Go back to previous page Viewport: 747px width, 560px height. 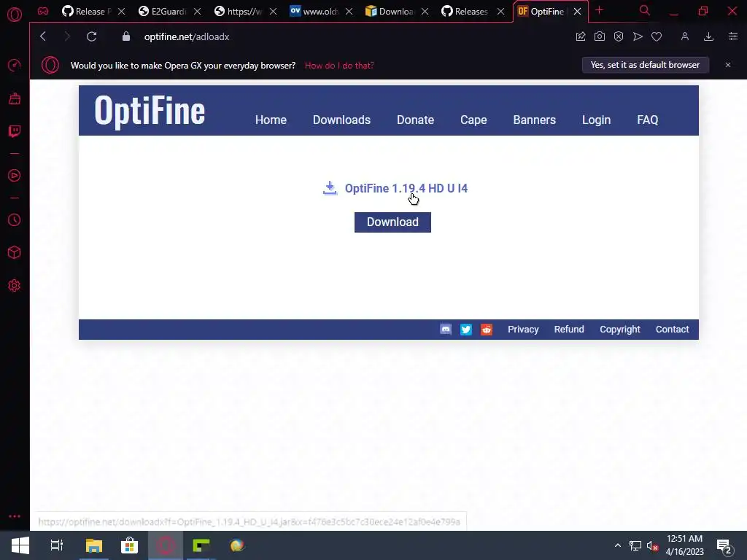(43, 36)
